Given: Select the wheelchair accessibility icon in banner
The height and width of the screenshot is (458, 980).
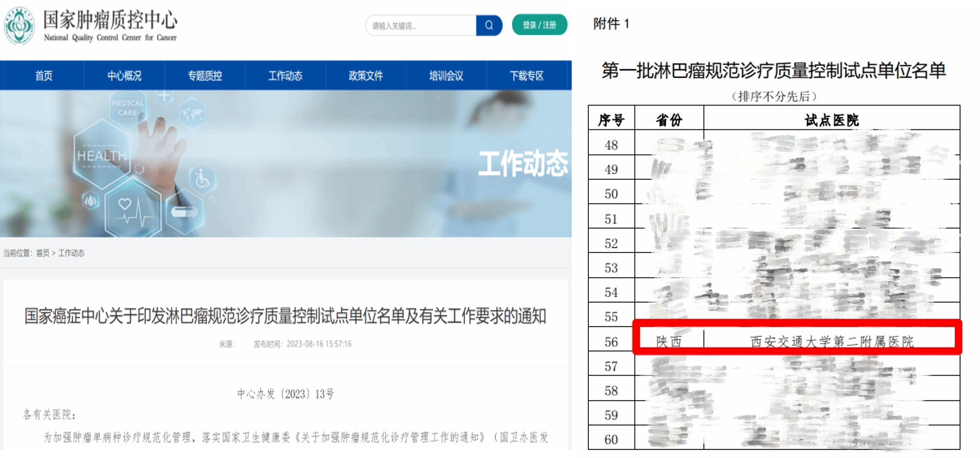Looking at the screenshot, I should 202,179.
